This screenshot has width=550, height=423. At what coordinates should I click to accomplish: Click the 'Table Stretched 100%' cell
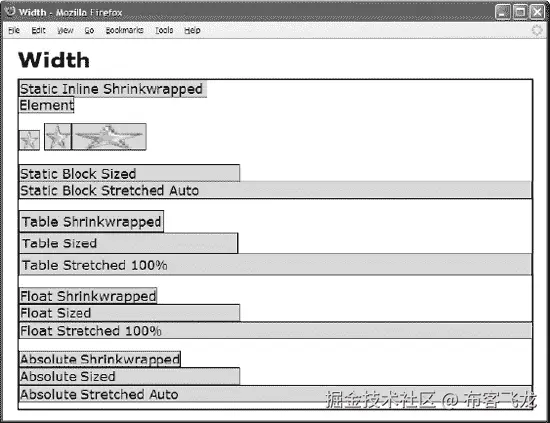pyautogui.click(x=275, y=264)
